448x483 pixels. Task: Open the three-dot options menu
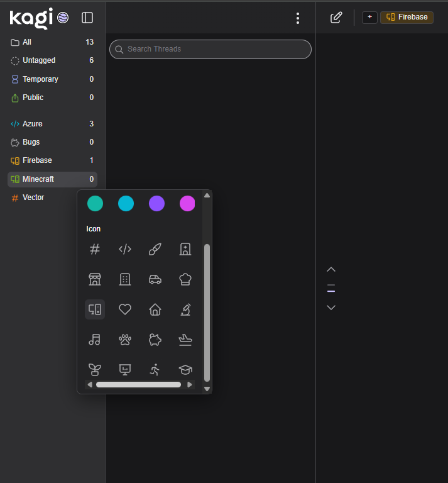tap(298, 18)
